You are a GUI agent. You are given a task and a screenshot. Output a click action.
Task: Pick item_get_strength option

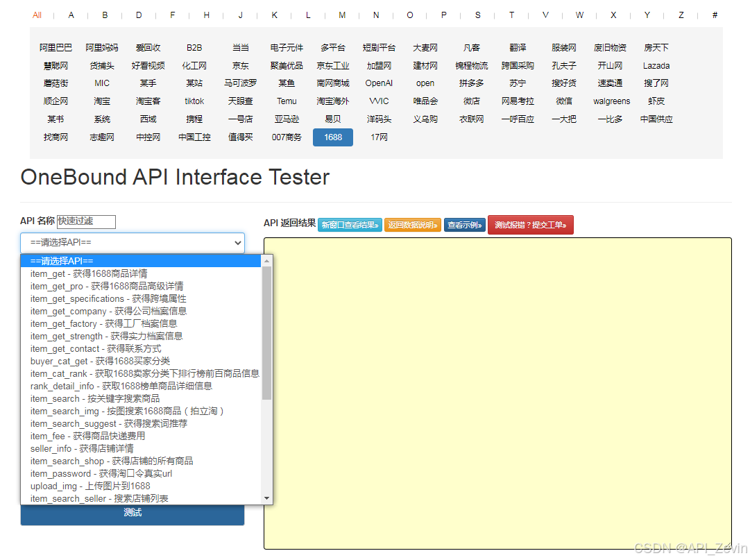pos(141,336)
